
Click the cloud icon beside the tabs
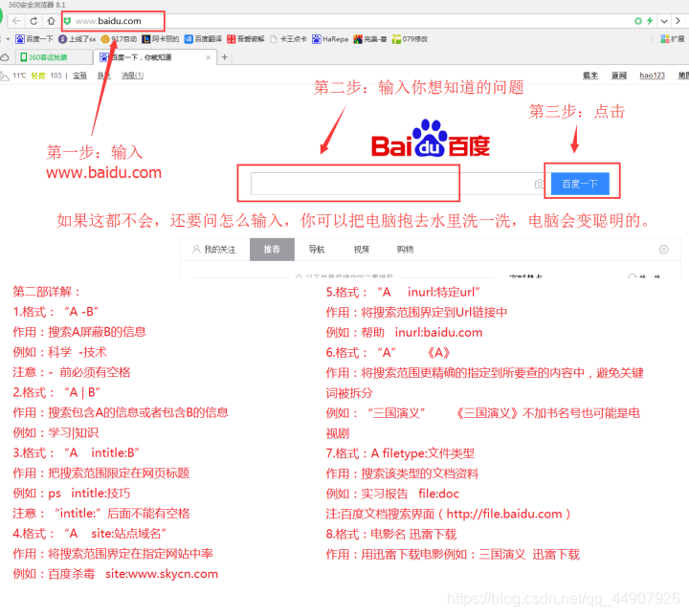5,57
